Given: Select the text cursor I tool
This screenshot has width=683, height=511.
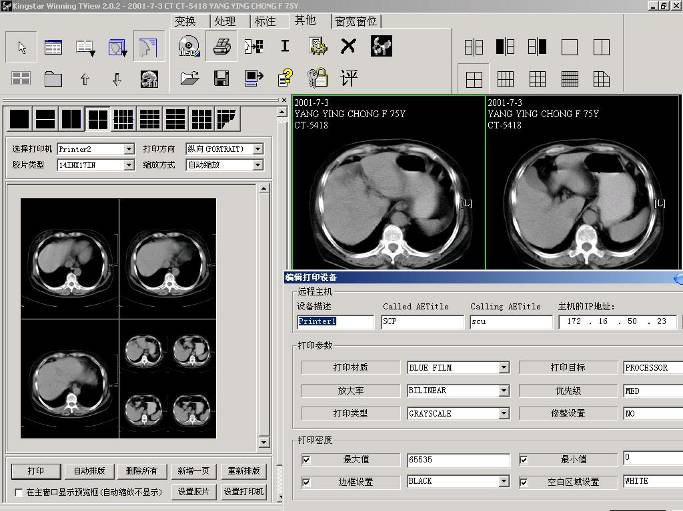Looking at the screenshot, I should point(285,46).
